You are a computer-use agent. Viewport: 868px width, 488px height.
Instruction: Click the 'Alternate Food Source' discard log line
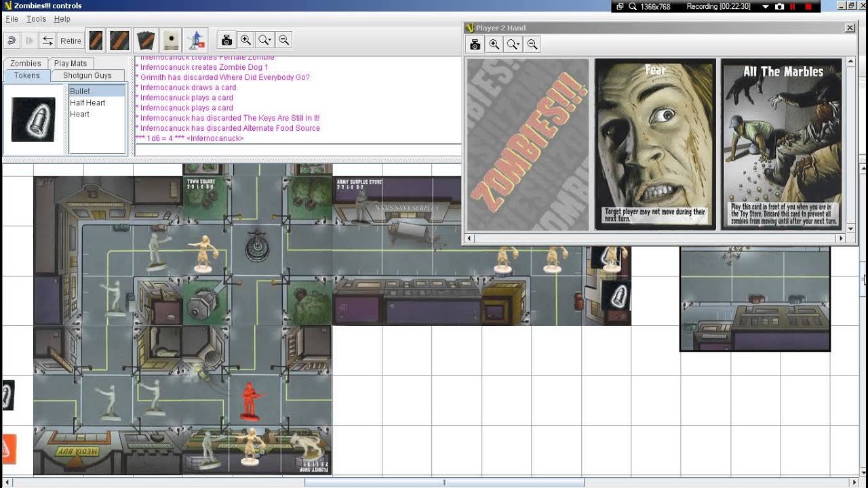click(228, 128)
